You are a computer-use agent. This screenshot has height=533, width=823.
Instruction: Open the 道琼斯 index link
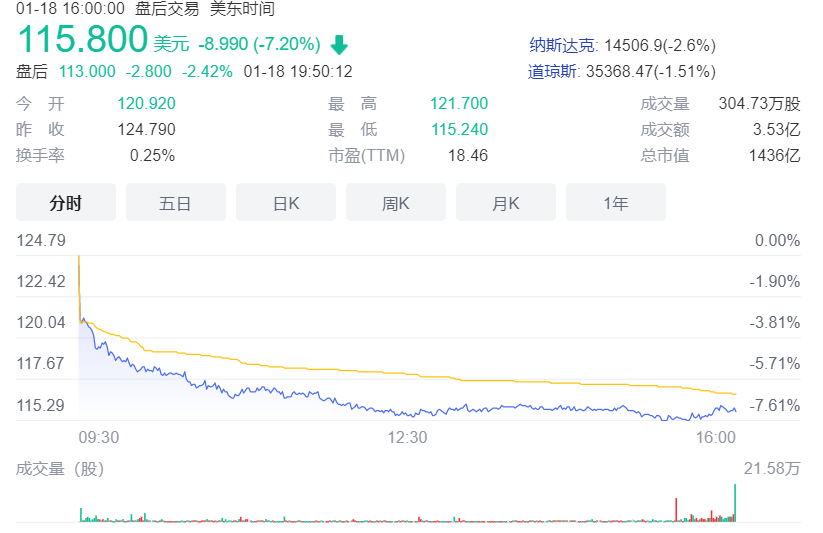pyautogui.click(x=555, y=72)
